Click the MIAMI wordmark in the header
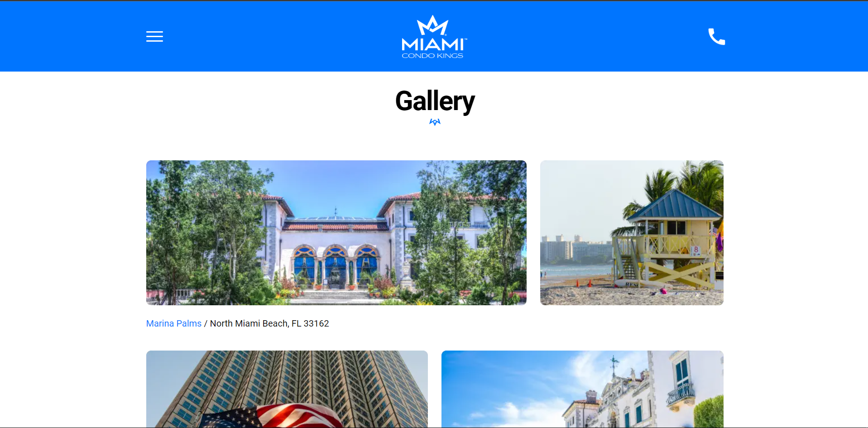868x428 pixels. pyautogui.click(x=433, y=44)
